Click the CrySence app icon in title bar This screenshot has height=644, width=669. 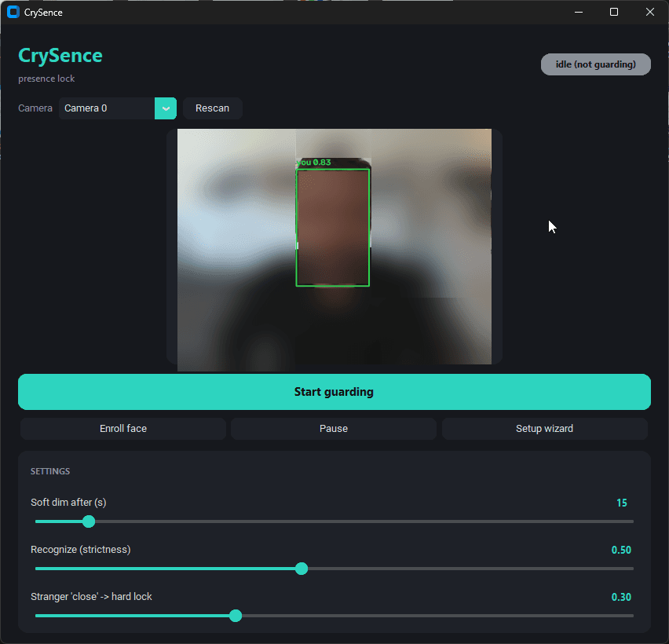point(13,12)
